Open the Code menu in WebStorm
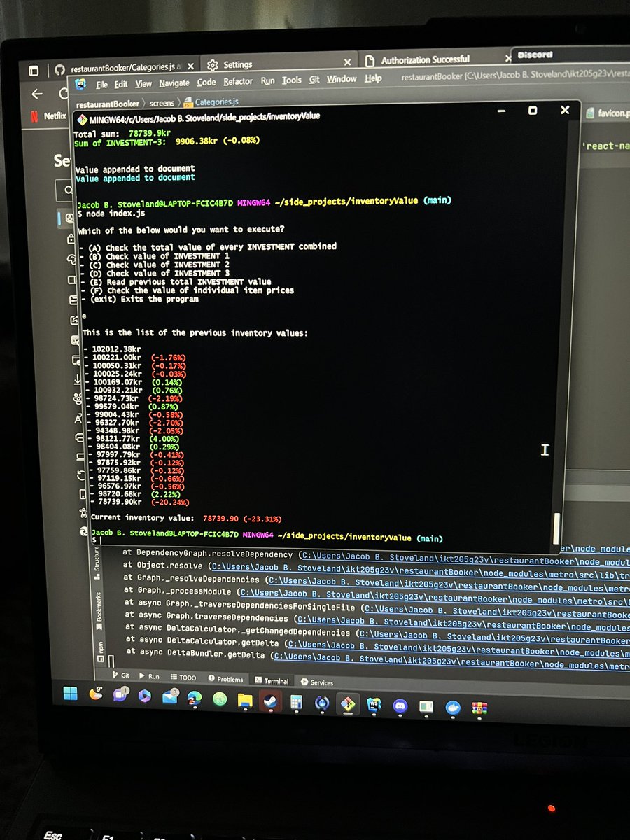This screenshot has width=630, height=840. click(x=206, y=82)
